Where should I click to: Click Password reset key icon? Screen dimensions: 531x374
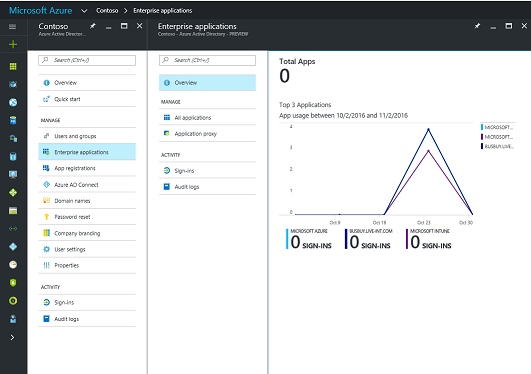(x=46, y=217)
